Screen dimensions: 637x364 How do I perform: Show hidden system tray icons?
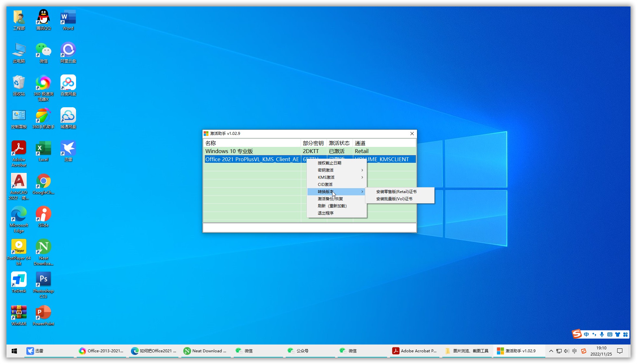(x=551, y=351)
